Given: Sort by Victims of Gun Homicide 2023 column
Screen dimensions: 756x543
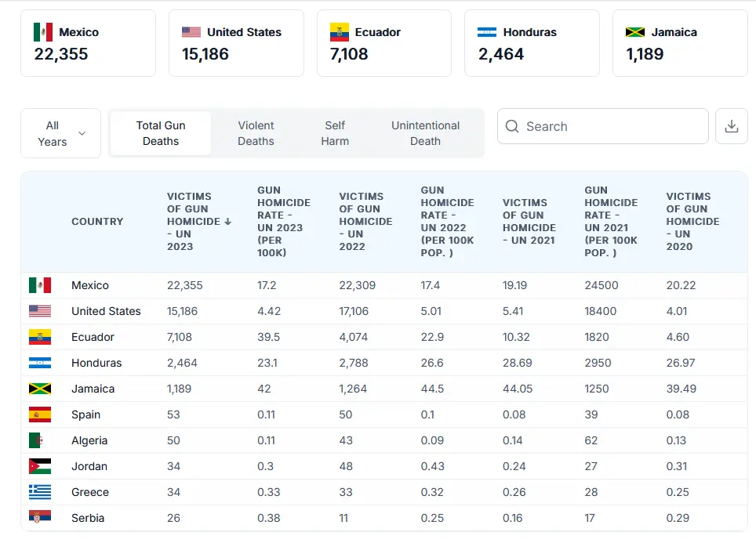Looking at the screenshot, I should [198, 221].
